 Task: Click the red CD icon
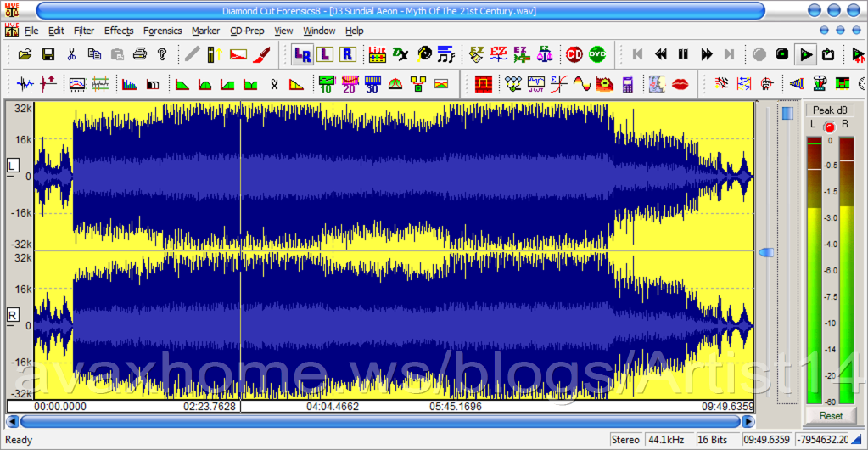tap(574, 54)
